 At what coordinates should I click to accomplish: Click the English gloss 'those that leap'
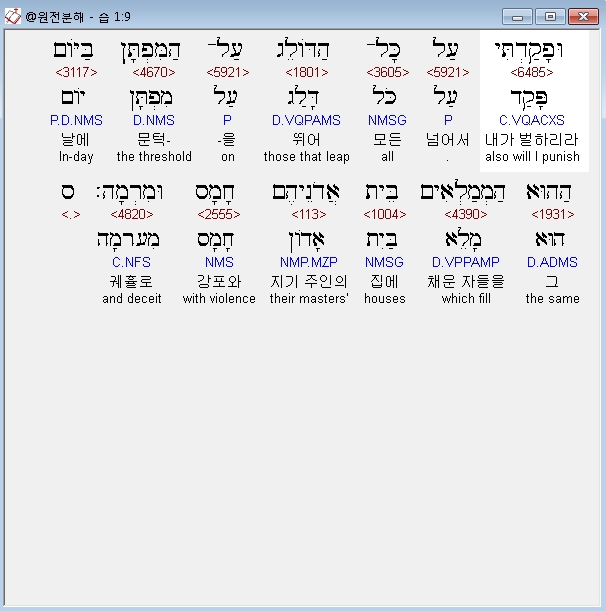pyautogui.click(x=307, y=157)
